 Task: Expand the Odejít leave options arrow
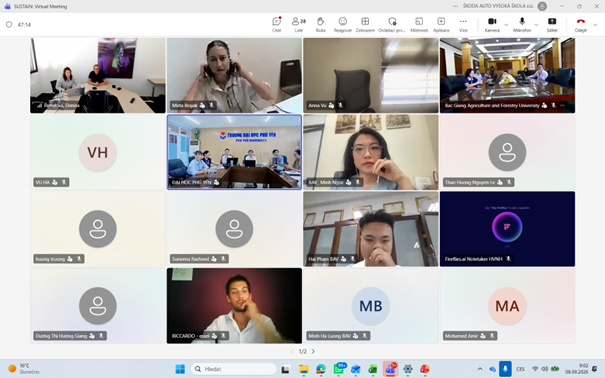[x=595, y=25]
